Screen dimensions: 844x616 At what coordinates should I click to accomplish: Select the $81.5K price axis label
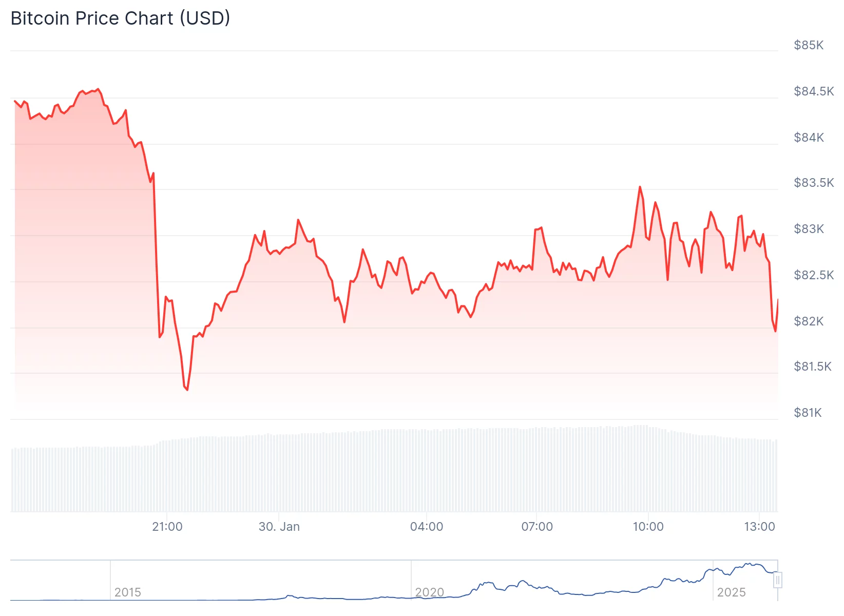[x=812, y=367]
